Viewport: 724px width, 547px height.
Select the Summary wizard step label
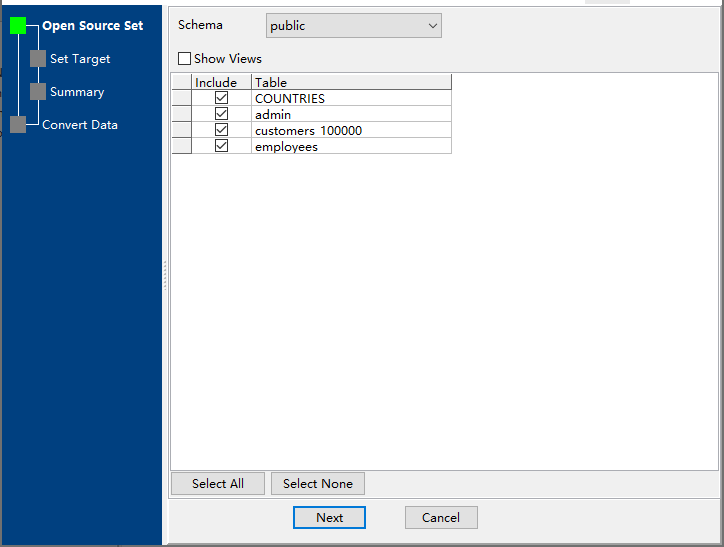[x=77, y=92]
